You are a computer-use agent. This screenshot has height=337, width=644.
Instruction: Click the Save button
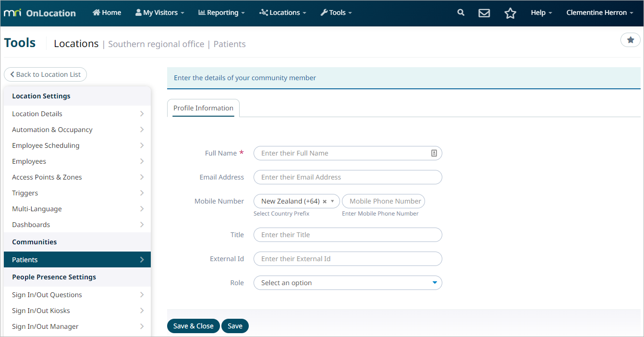coord(235,326)
